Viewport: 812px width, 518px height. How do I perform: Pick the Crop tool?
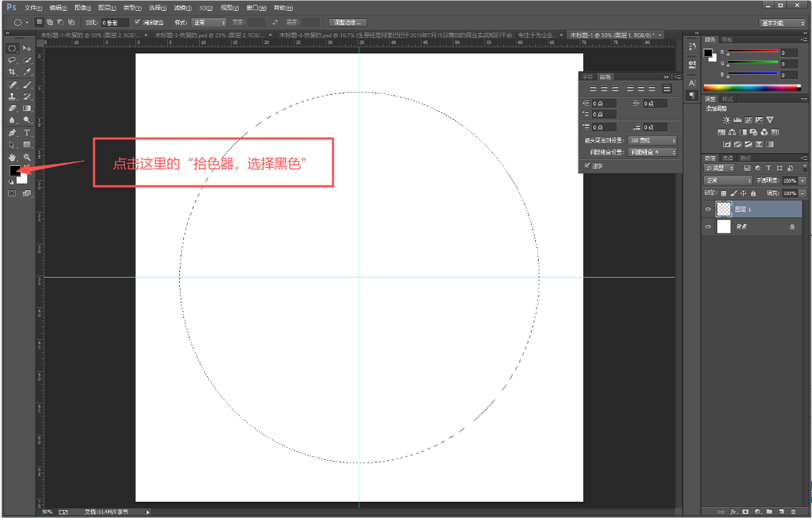pos(12,72)
